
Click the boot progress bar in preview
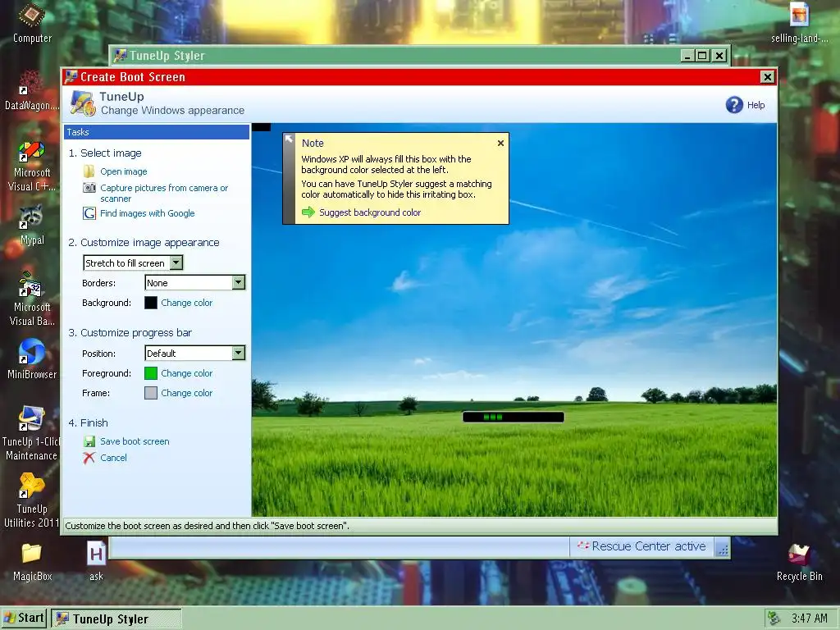tap(514, 417)
